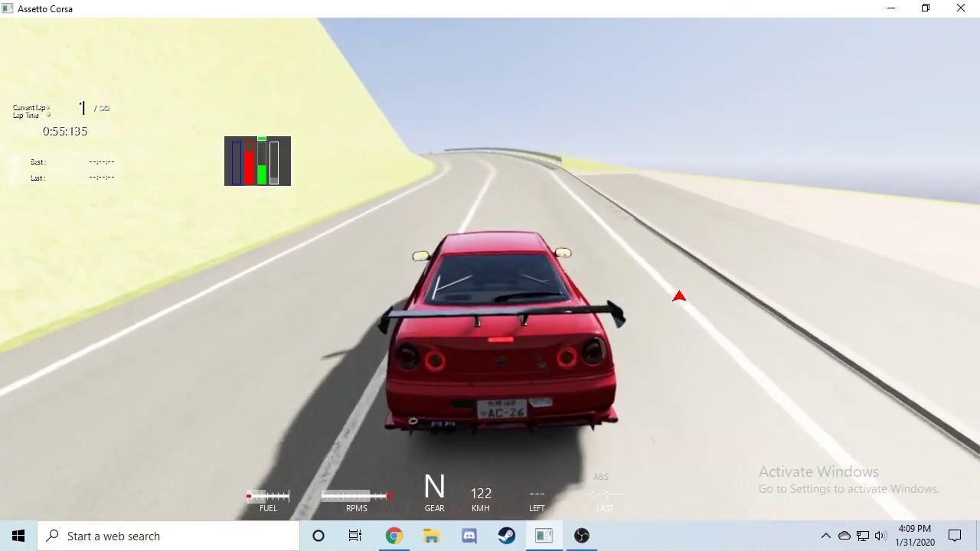This screenshot has height=551, width=980.
Task: Click the 122 KMH speed readout
Action: pos(481,494)
